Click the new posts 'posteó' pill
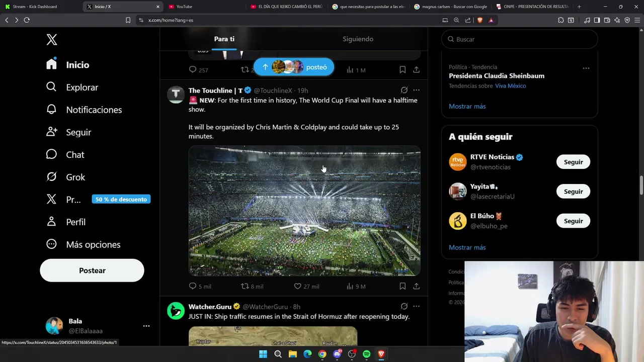644x362 pixels. pos(294,67)
